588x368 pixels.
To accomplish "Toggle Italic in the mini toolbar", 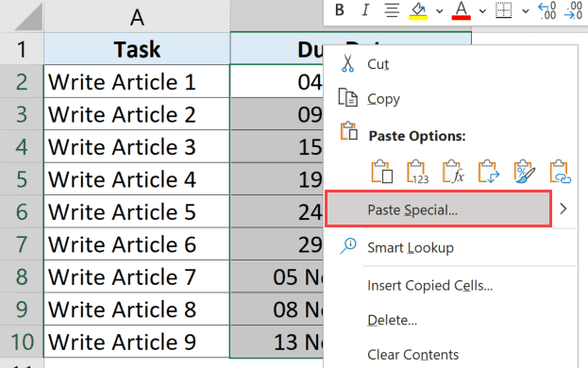I will (365, 10).
